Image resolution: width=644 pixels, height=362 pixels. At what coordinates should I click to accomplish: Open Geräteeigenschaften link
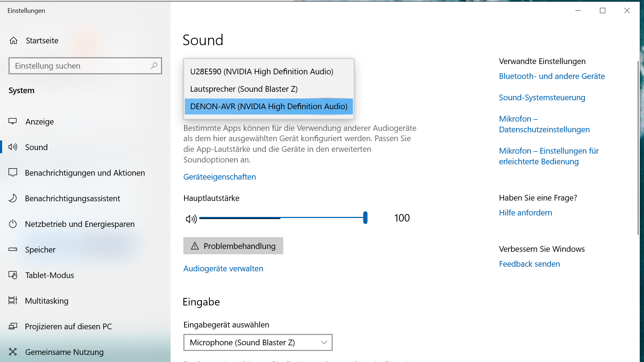point(220,177)
